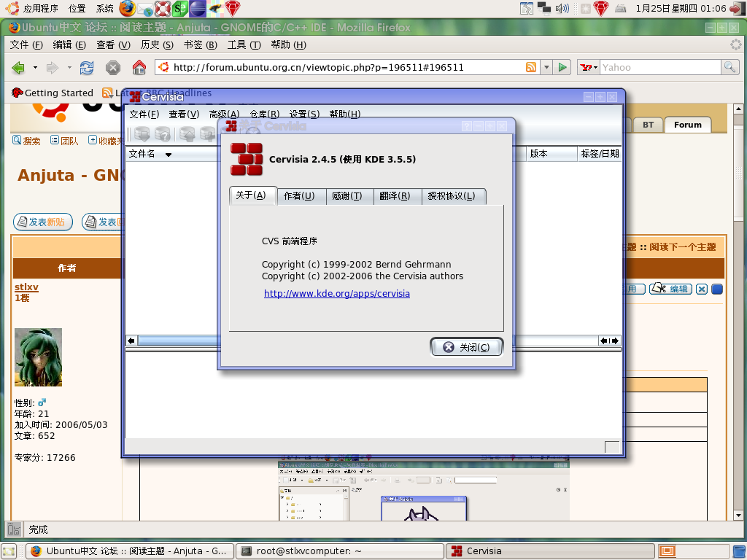Click the forum post edit (编辑) icon
The height and width of the screenshot is (560, 747).
tap(671, 289)
